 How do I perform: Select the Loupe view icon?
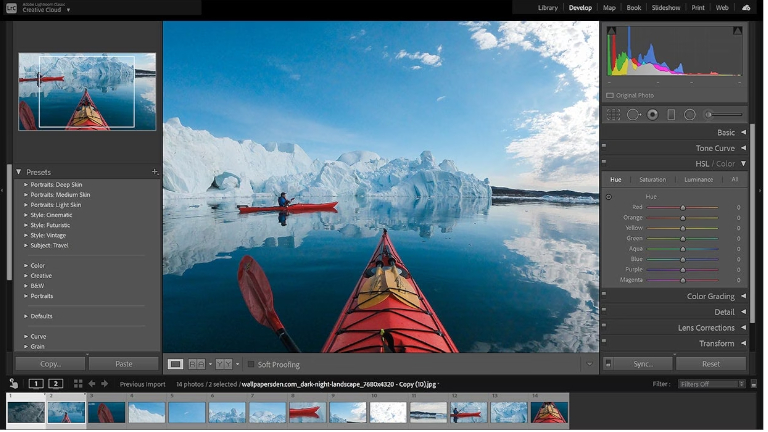[x=176, y=365]
